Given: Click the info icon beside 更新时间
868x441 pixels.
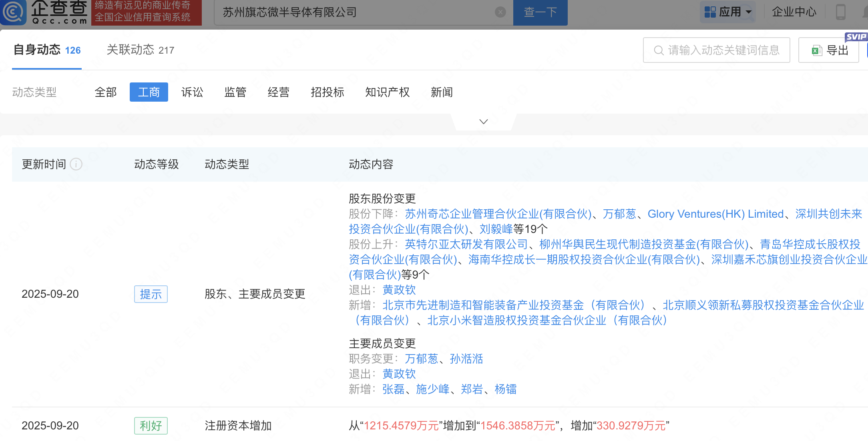Looking at the screenshot, I should (x=76, y=164).
